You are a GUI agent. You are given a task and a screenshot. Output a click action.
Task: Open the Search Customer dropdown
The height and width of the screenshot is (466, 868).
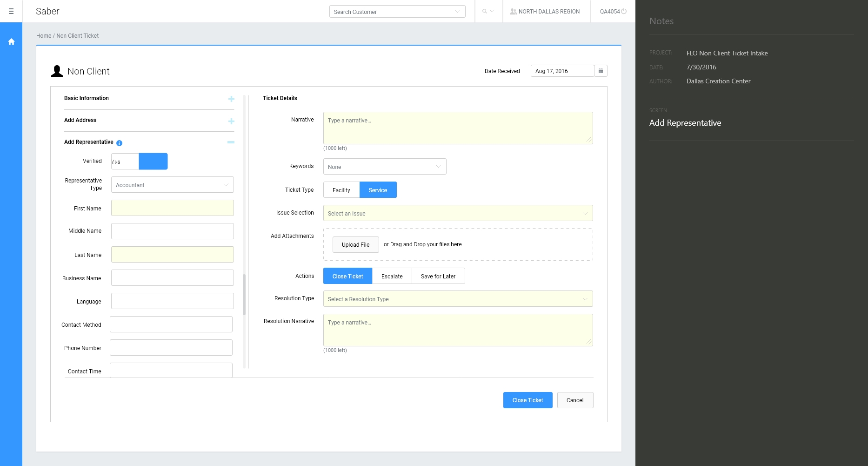click(x=397, y=12)
